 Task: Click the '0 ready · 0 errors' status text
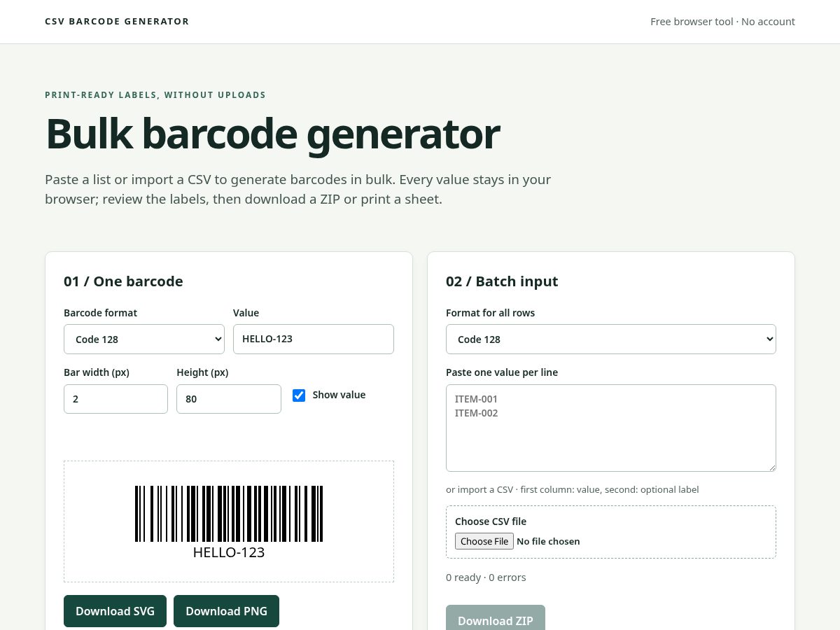coord(486,577)
